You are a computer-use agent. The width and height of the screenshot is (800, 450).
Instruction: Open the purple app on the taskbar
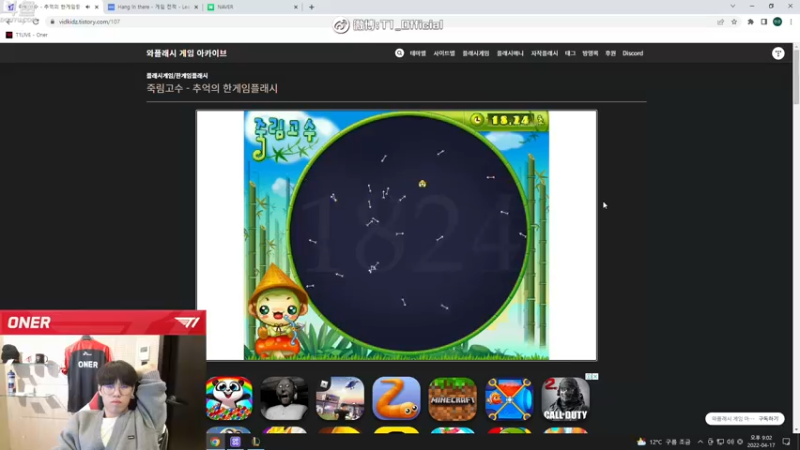point(235,442)
